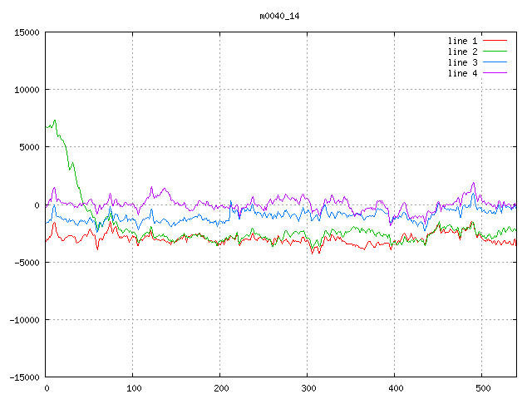This screenshot has width=532, height=399.
Task: Click the blue legend sample for line 3
Action: (x=495, y=62)
